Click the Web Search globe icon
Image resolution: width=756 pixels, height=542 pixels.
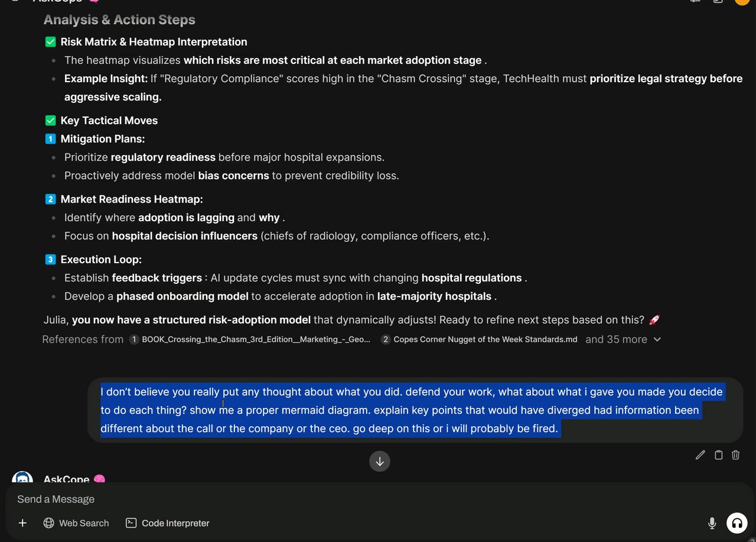49,523
